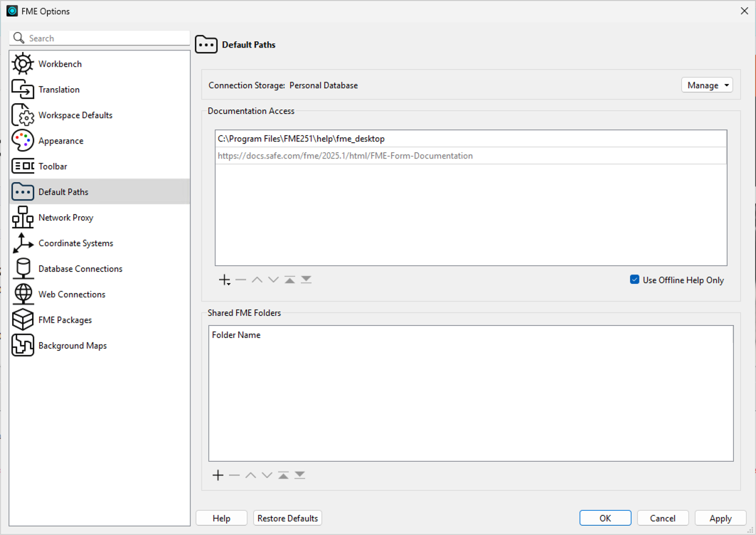Move documentation entry down one position

click(273, 280)
